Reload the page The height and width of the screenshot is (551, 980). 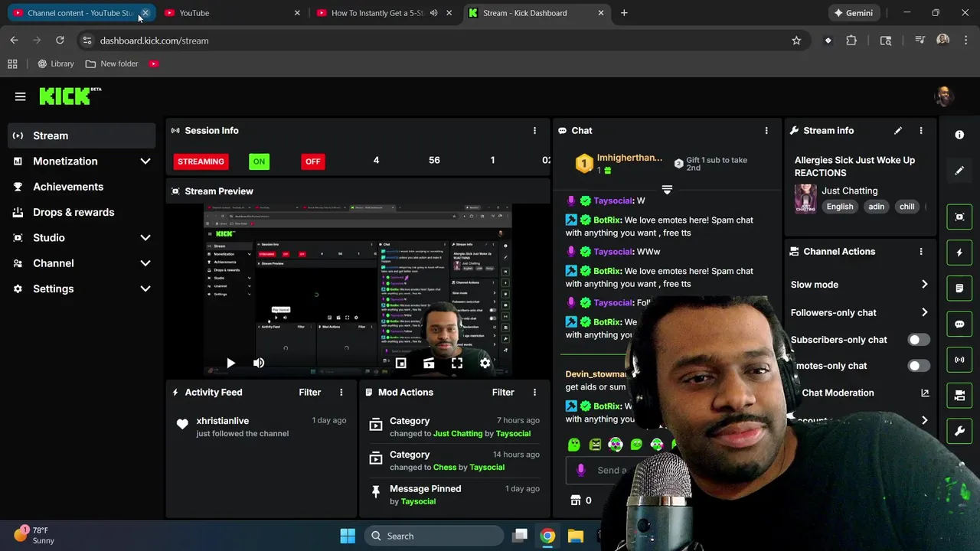tap(60, 41)
